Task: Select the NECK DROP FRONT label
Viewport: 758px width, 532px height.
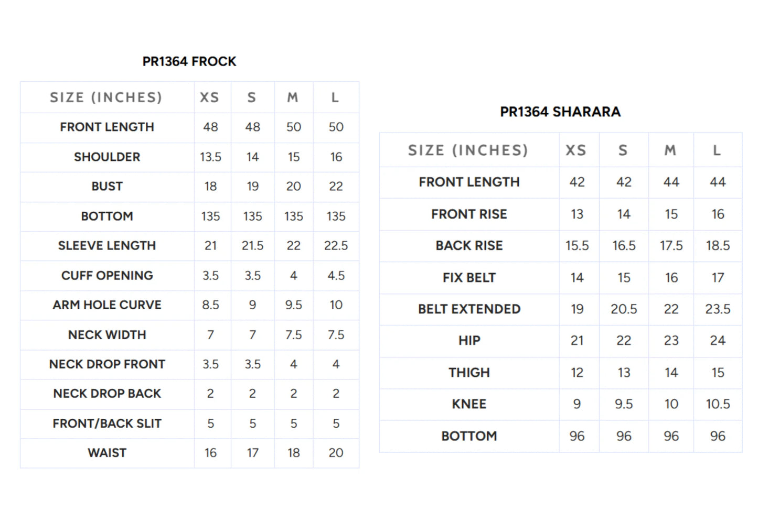Action: click(107, 364)
